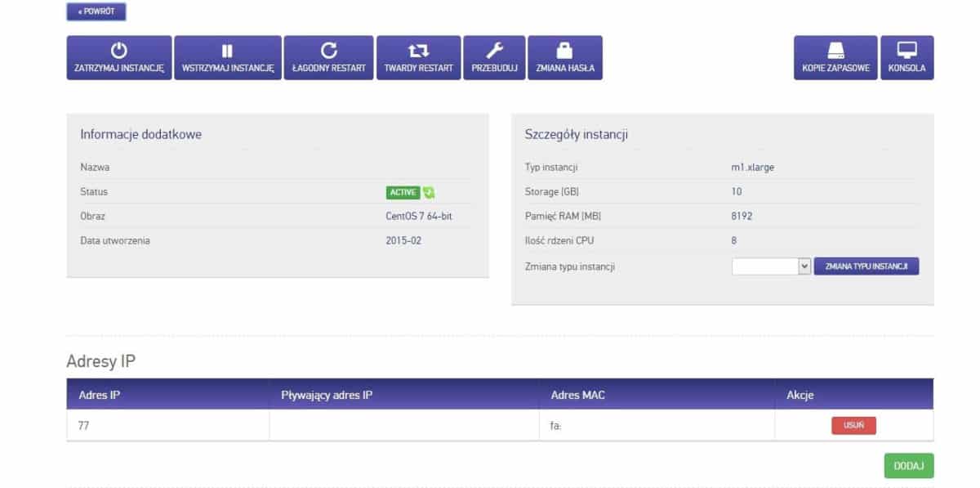
Task: Click the Pływający adres IP column header
Action: pos(327,396)
